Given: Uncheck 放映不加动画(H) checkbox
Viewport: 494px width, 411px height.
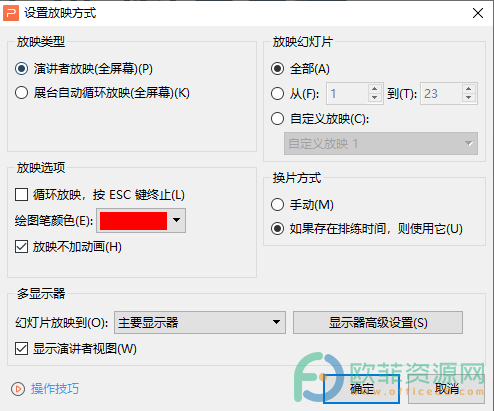Looking at the screenshot, I should click(x=21, y=247).
